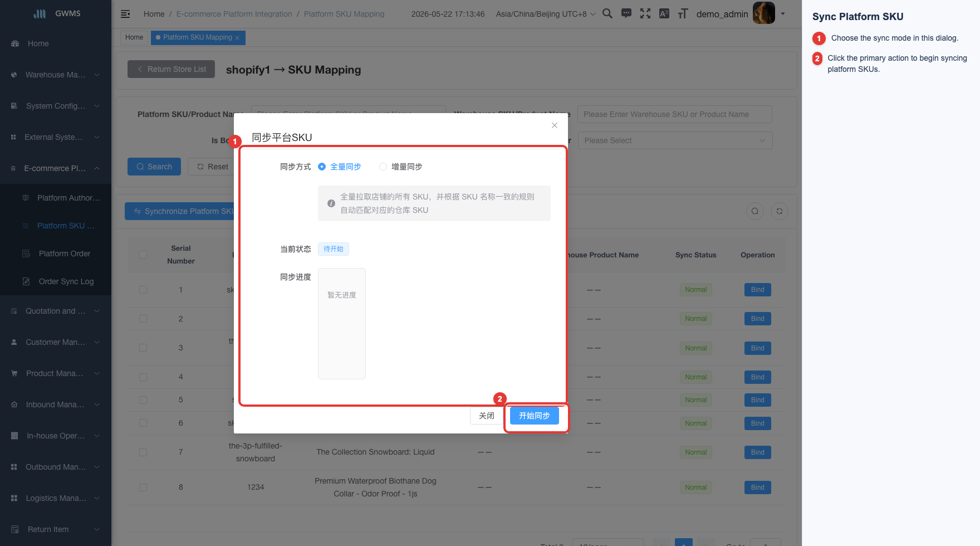Click Home breadcrumb link

tap(154, 14)
